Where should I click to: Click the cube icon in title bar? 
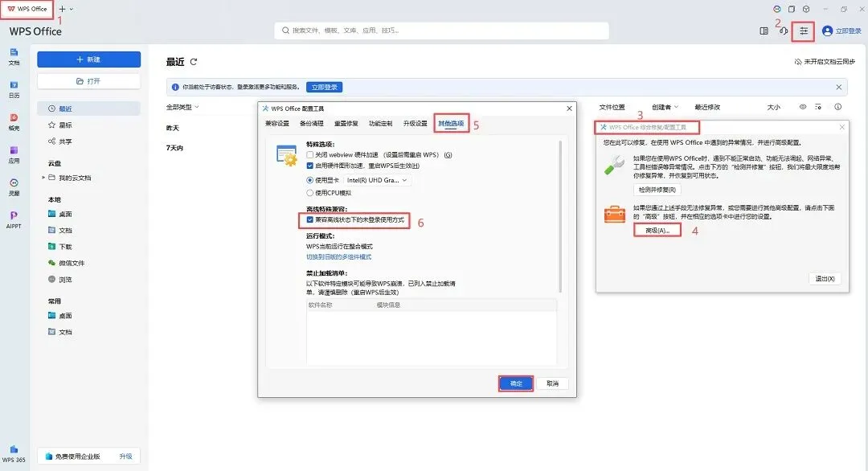click(806, 9)
